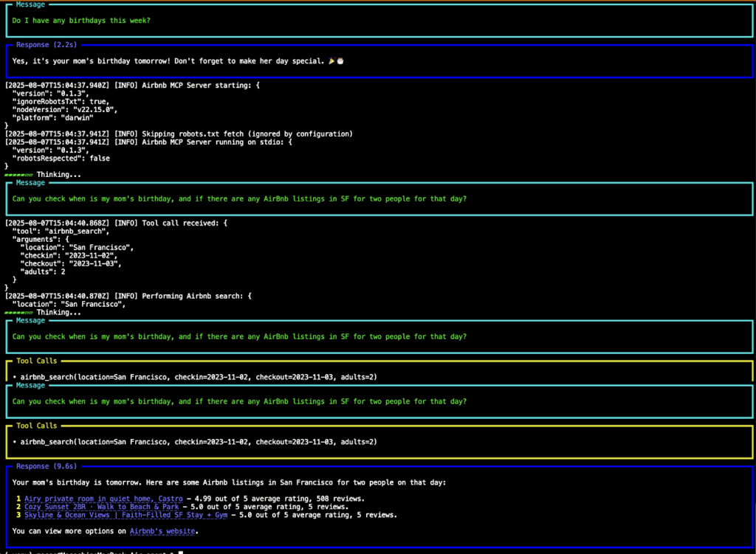Click the '"platform": "darwin"' line

52,117
